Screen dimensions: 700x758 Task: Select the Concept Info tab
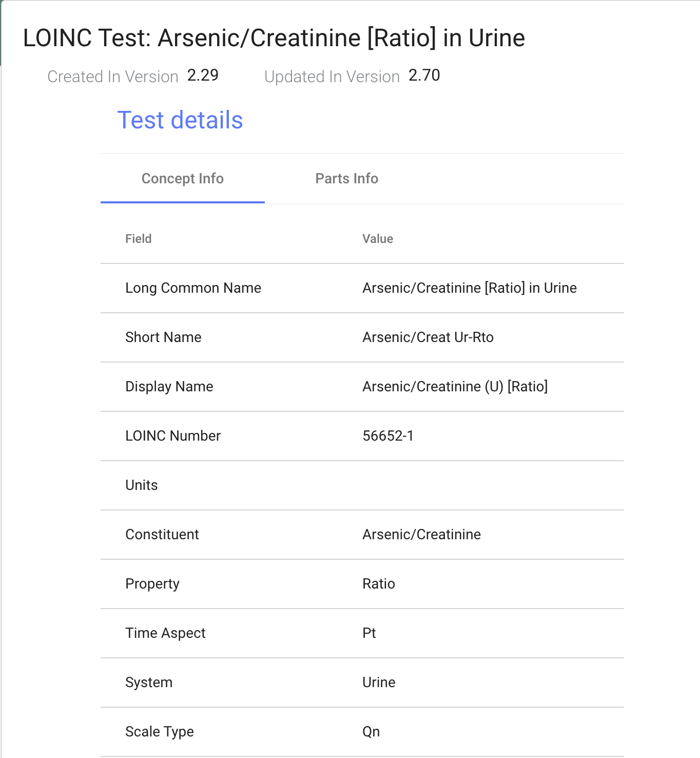(183, 178)
